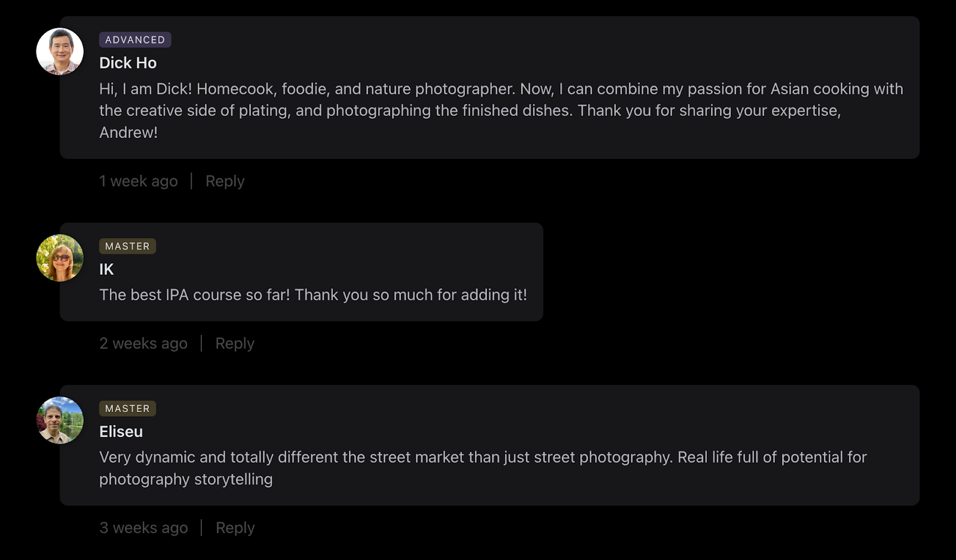Screen dimensions: 956x560
Task: Click the "3 weeks ago" timestamp
Action: (x=143, y=528)
